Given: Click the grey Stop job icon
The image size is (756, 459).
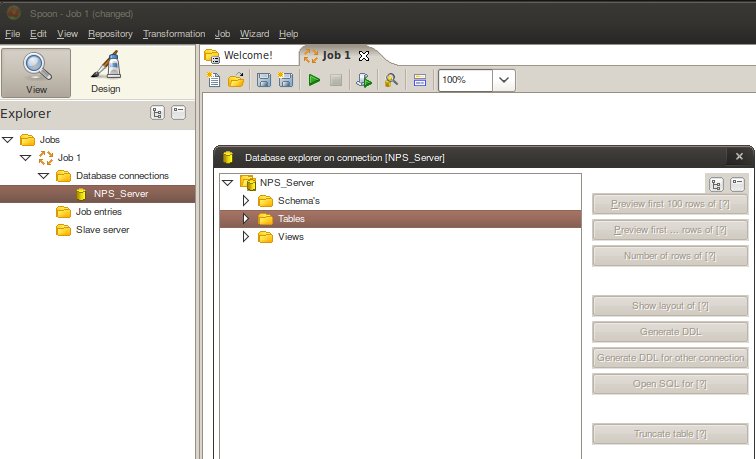Looking at the screenshot, I should 336,80.
